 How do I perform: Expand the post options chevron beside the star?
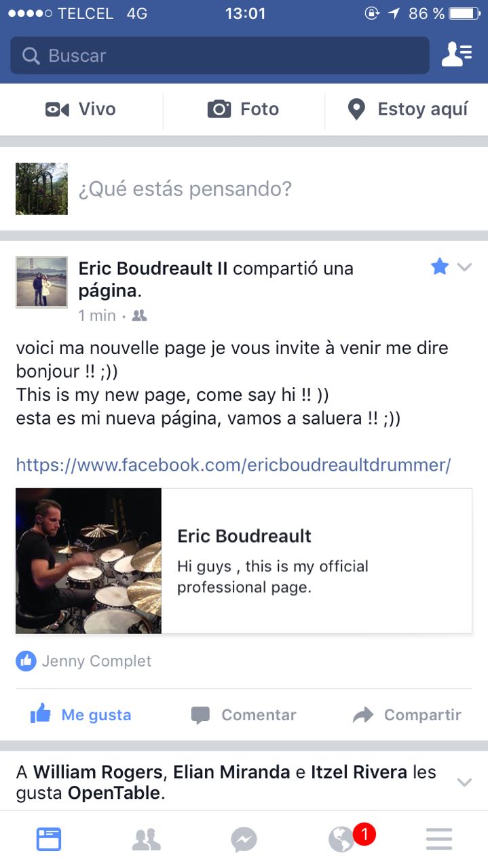point(464,267)
